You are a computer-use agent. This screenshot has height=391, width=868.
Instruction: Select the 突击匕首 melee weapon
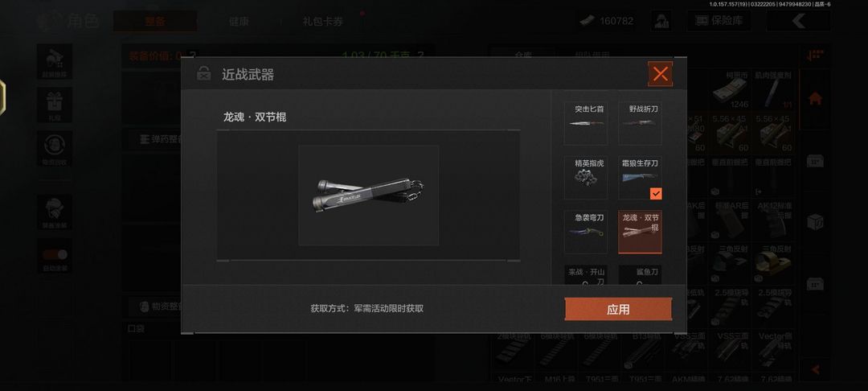585,123
